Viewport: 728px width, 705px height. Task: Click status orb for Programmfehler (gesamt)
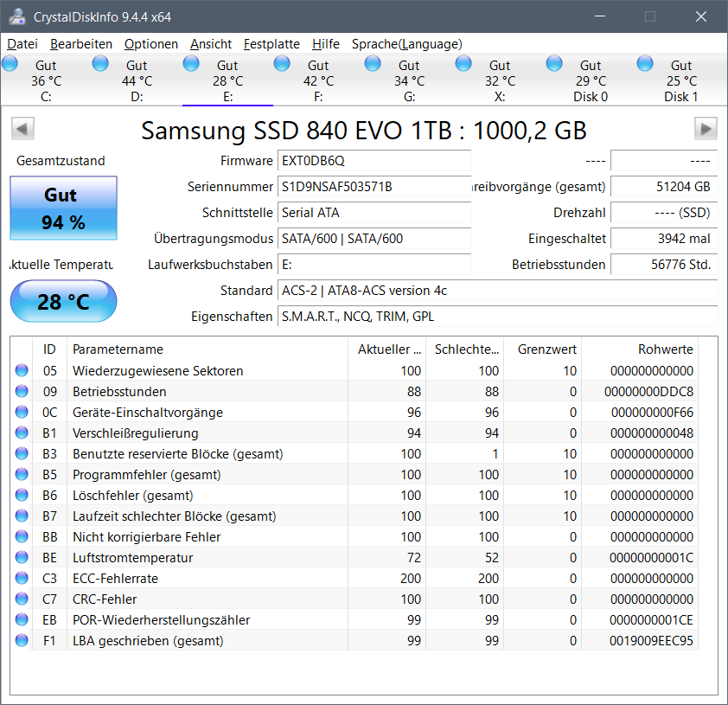pos(22,474)
